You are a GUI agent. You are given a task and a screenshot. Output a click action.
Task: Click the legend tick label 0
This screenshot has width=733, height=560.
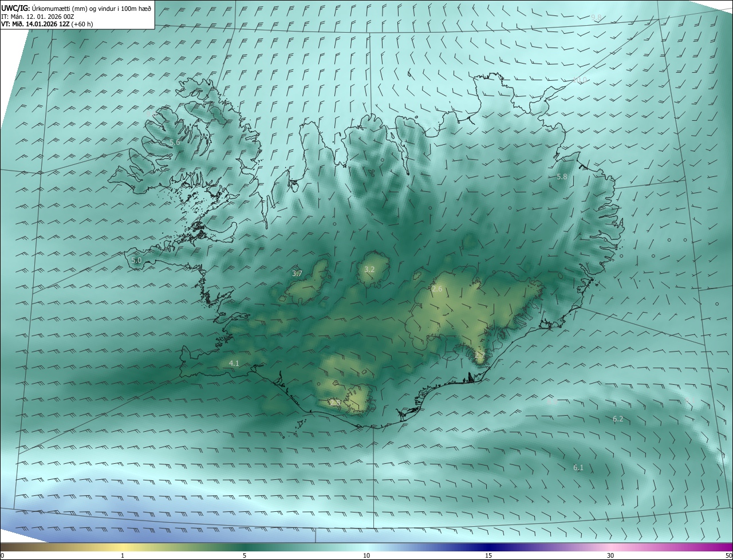(2, 555)
